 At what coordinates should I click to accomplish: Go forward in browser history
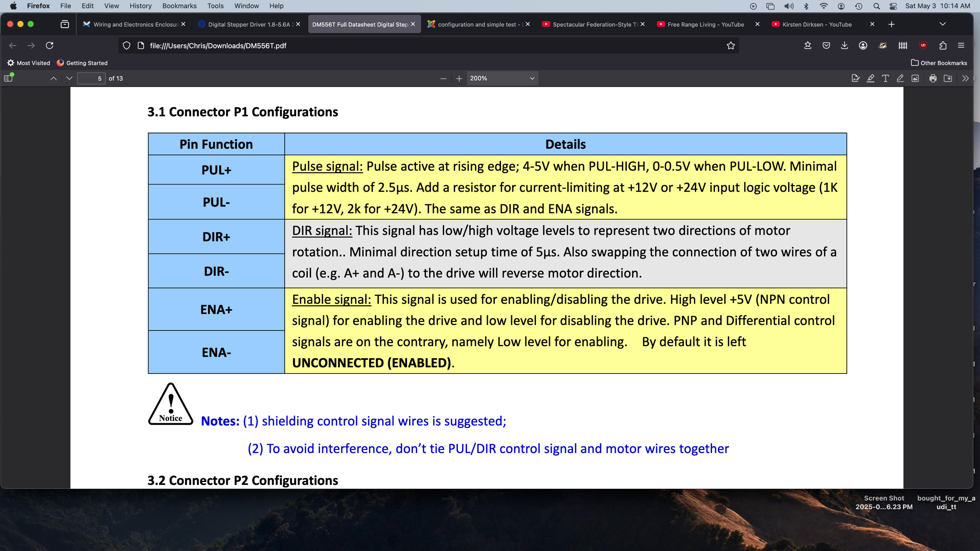pos(31,46)
